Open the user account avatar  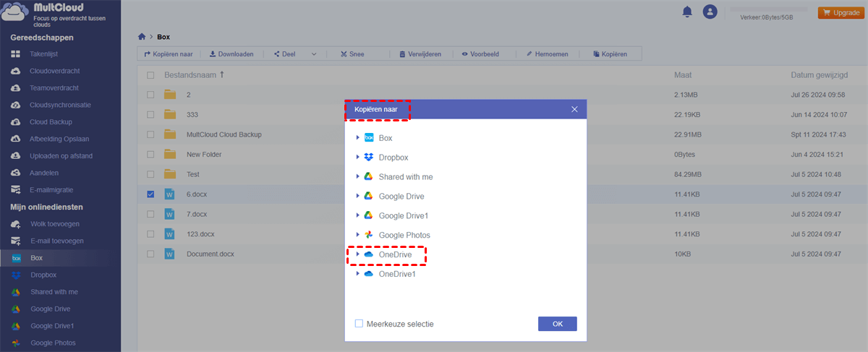[710, 12]
